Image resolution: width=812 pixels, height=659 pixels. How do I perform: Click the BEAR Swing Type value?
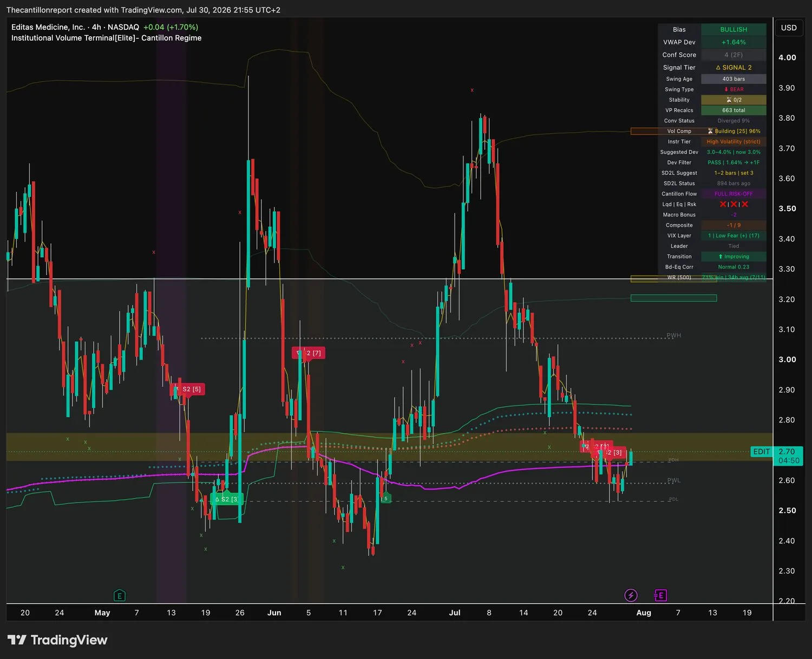pyautogui.click(x=734, y=89)
